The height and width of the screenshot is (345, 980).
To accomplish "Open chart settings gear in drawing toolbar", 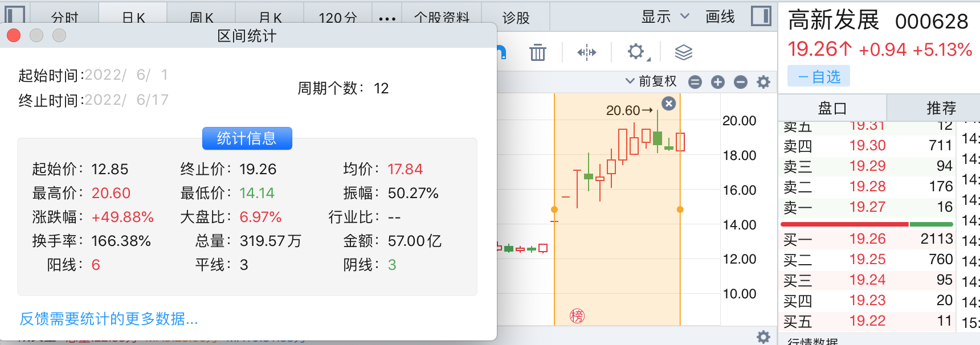I will (638, 52).
